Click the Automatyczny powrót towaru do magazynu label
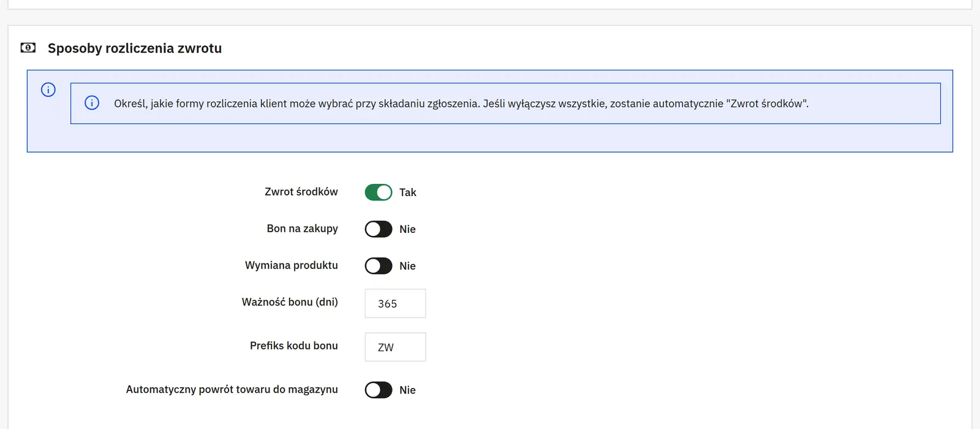Image resolution: width=980 pixels, height=429 pixels. click(232, 389)
